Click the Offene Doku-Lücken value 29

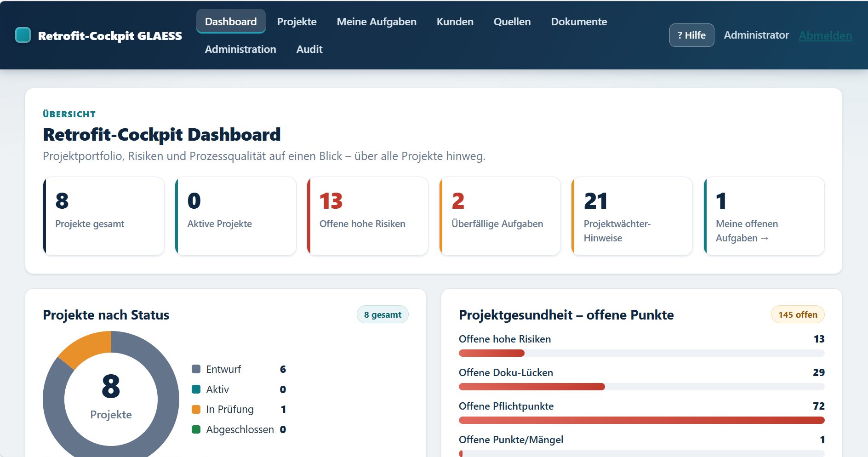818,372
